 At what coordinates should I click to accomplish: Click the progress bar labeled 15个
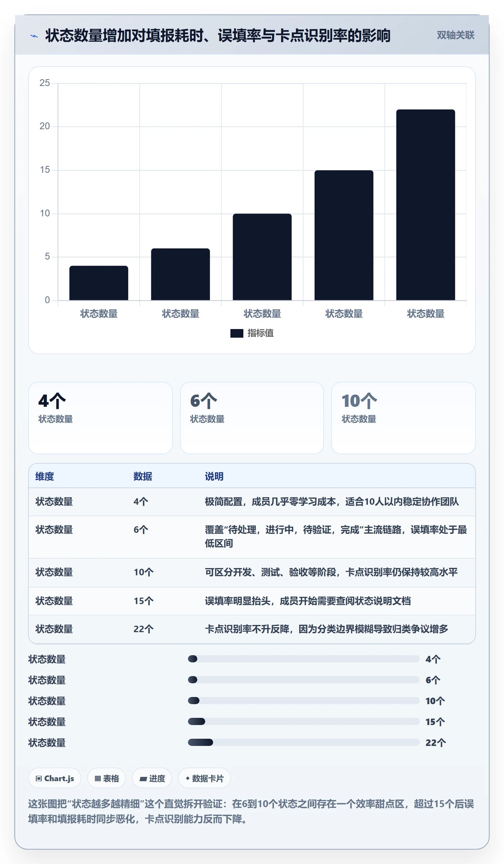coord(303,721)
